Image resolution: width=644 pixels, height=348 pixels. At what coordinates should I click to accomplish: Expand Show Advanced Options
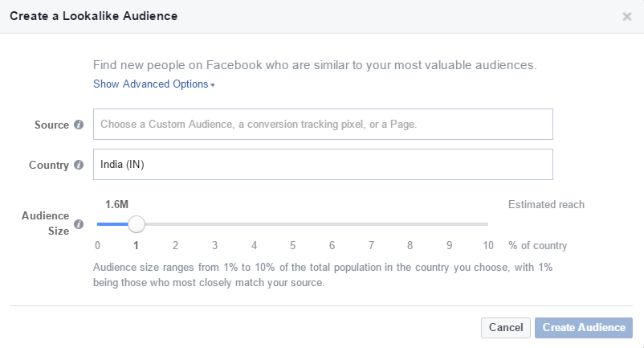click(x=154, y=84)
